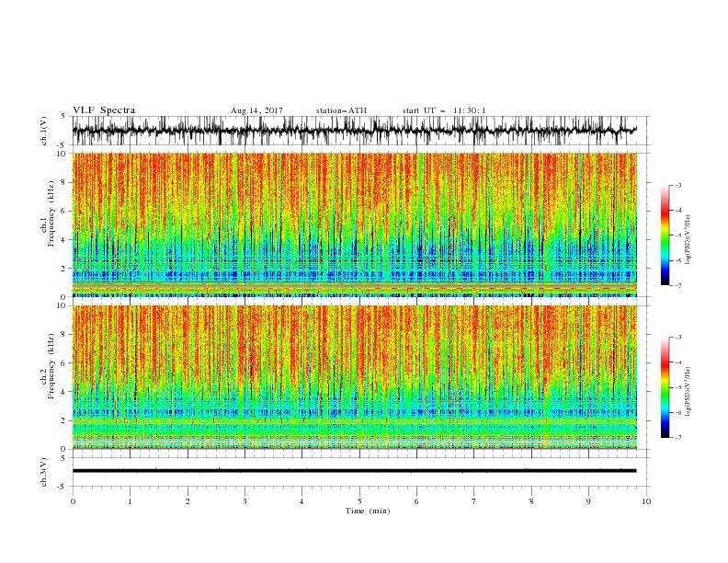The image size is (728, 563).
Task: Click the "ch.3(V)" axis label
Action: pyautogui.click(x=44, y=472)
